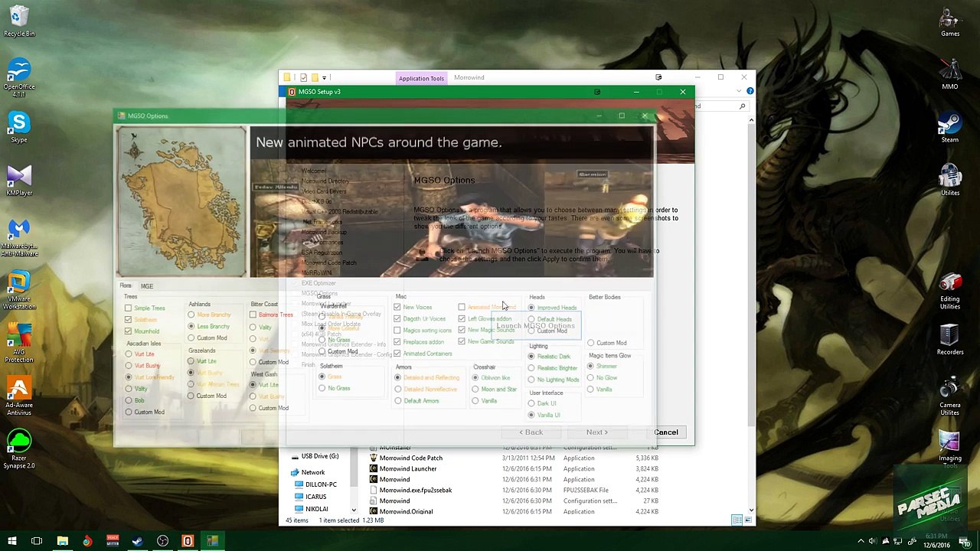The width and height of the screenshot is (980, 551).
Task: Open the Recycle Bin desktop icon
Action: (19, 21)
